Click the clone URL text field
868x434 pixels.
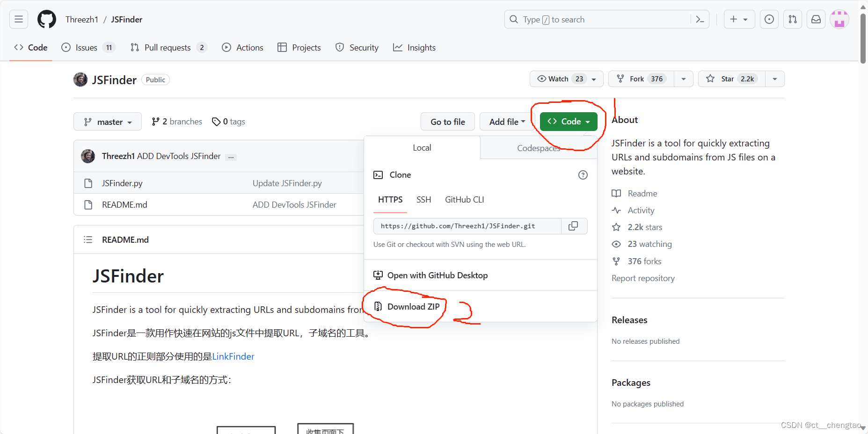pyautogui.click(x=467, y=226)
